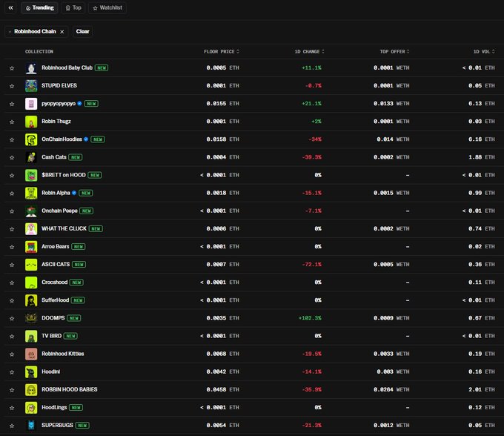Open SufferHood collection thumbnail

31,300
